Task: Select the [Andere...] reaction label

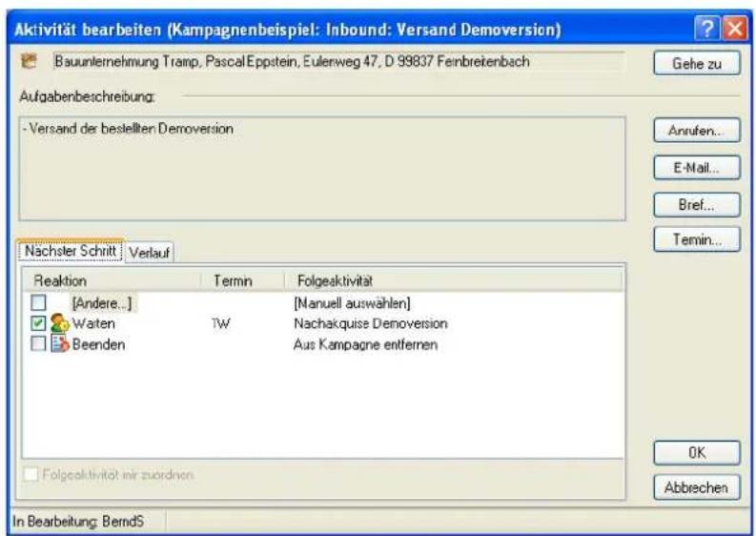Action: 102,303
